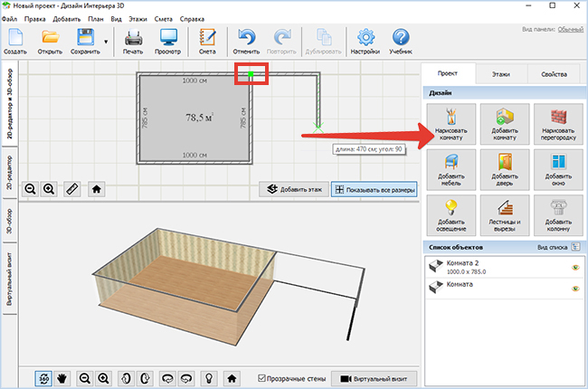The width and height of the screenshot is (588, 389).
Task: Click the Создать new project icon
Action: (15, 42)
